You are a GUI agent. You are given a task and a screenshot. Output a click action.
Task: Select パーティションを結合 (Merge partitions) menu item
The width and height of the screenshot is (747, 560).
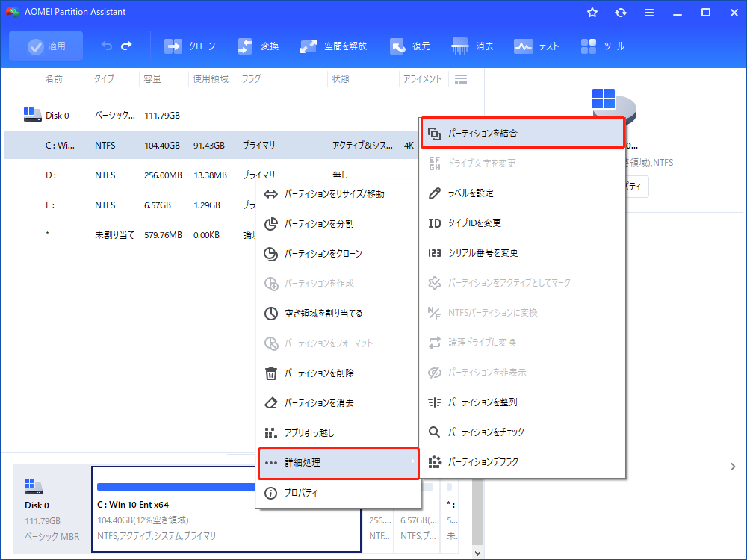[x=523, y=134]
